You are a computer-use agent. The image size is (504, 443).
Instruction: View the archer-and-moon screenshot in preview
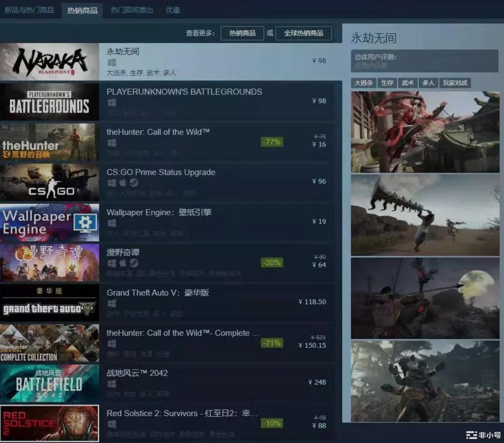[425, 298]
